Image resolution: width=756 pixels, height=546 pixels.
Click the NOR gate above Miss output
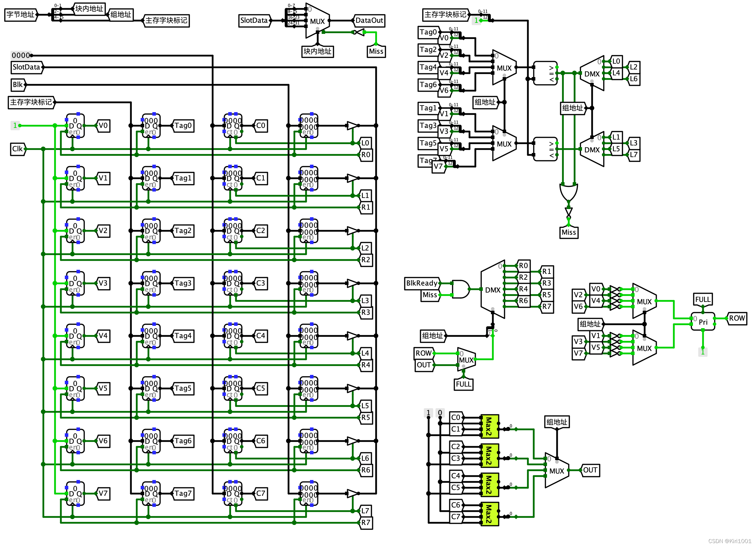(568, 192)
